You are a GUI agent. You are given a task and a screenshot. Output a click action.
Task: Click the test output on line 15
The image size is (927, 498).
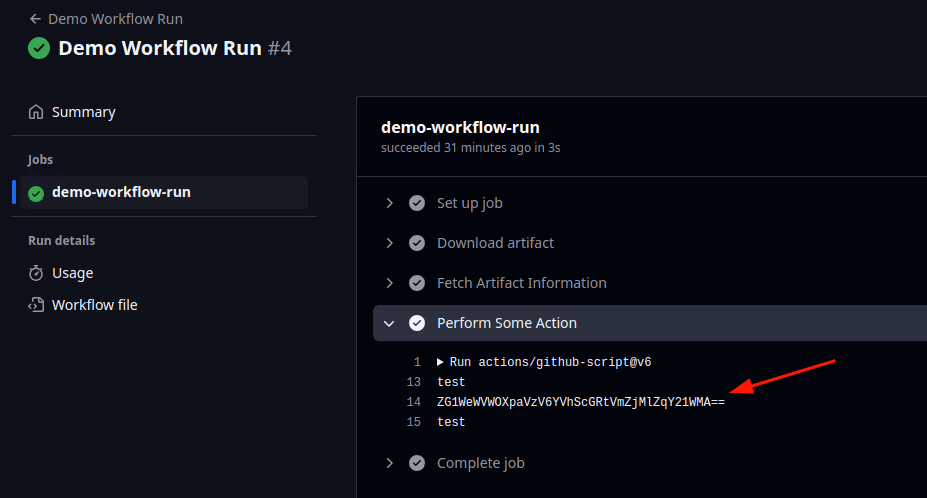(x=451, y=422)
